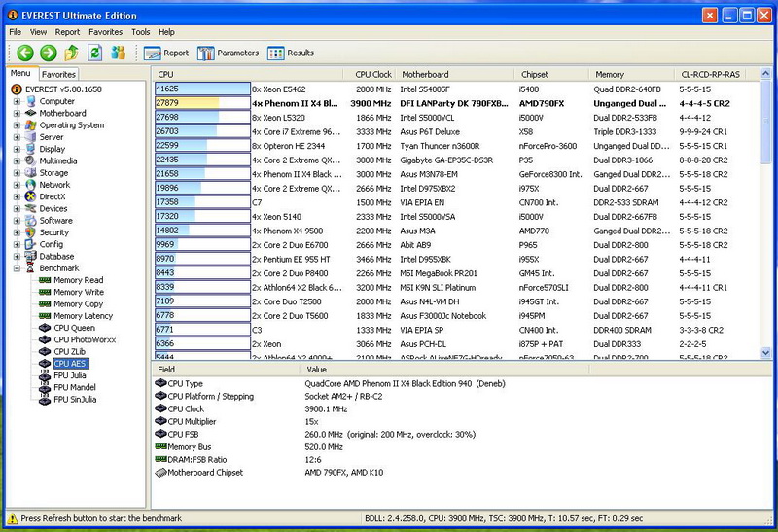The width and height of the screenshot is (778, 532).
Task: Select the Display tree icon
Action: [31, 149]
